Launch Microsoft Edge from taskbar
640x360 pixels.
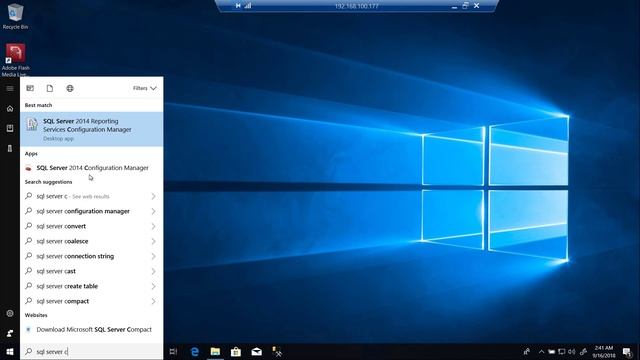(x=195, y=351)
